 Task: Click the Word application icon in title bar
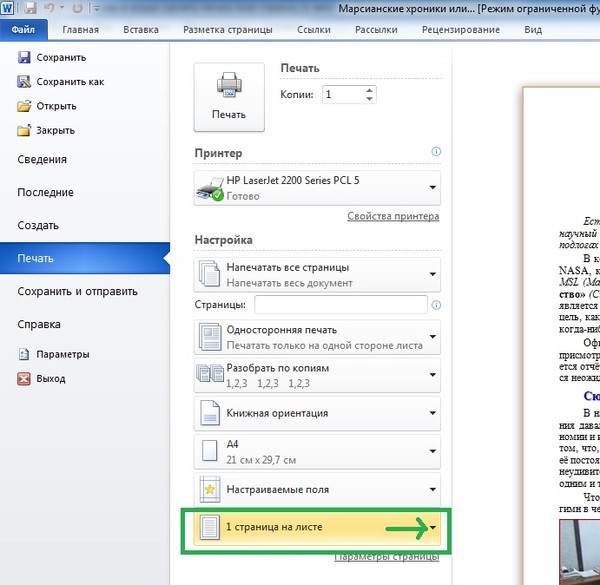point(7,8)
